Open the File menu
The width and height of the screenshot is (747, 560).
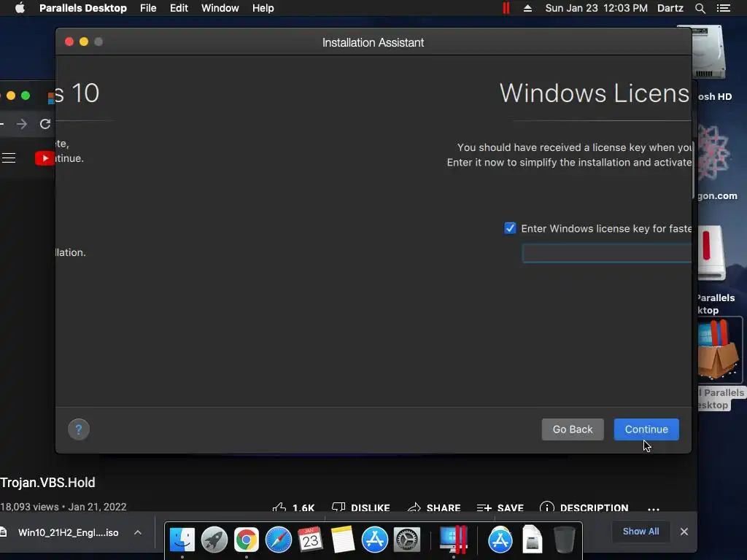pos(148,8)
